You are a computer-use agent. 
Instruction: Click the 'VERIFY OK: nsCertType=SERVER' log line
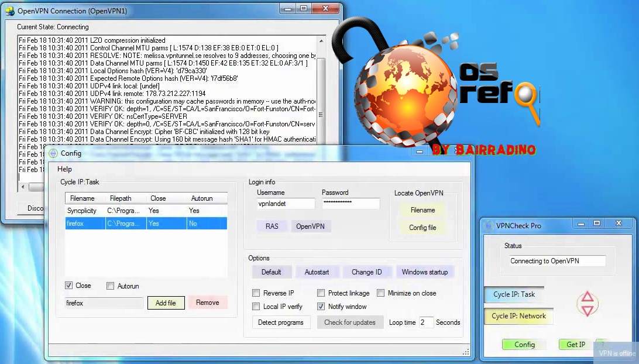(x=103, y=116)
